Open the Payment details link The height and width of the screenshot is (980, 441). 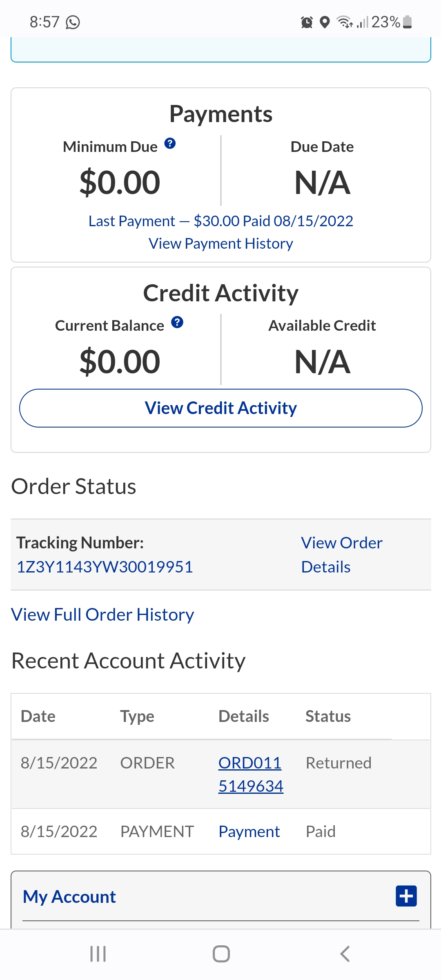tap(249, 831)
